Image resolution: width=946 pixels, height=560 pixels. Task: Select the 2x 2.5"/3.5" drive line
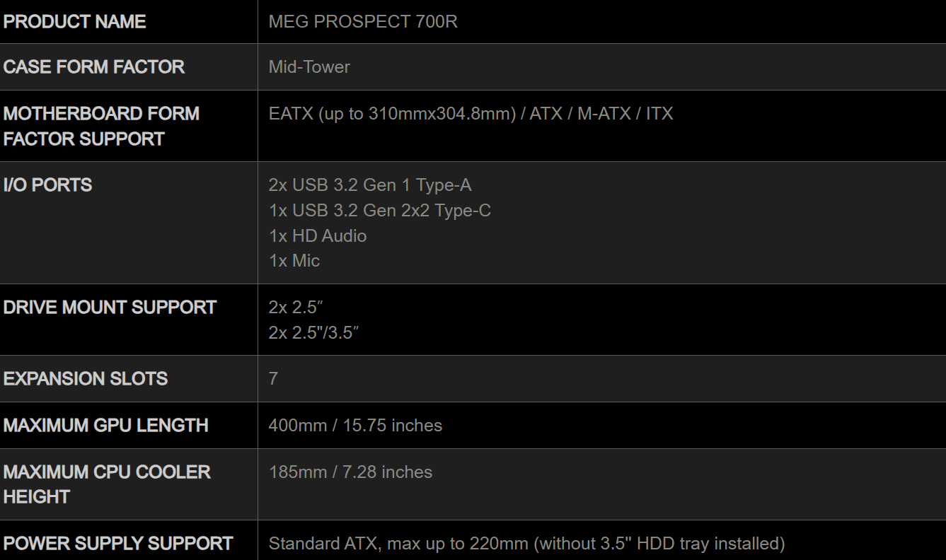click(x=314, y=332)
